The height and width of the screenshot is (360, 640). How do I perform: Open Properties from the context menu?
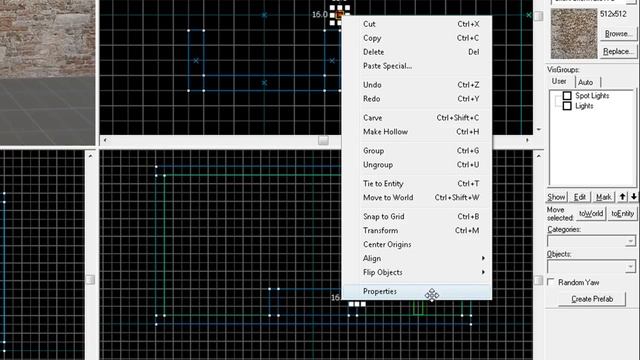pos(417,291)
